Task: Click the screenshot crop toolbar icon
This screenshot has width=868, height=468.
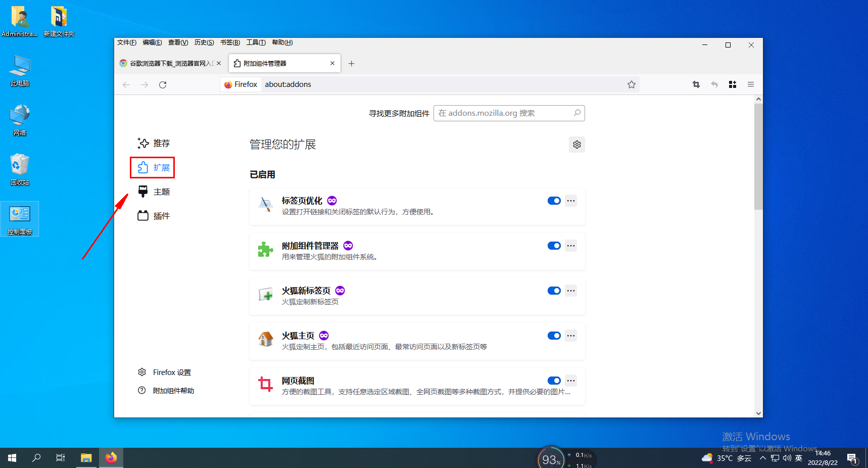Action: coord(696,84)
